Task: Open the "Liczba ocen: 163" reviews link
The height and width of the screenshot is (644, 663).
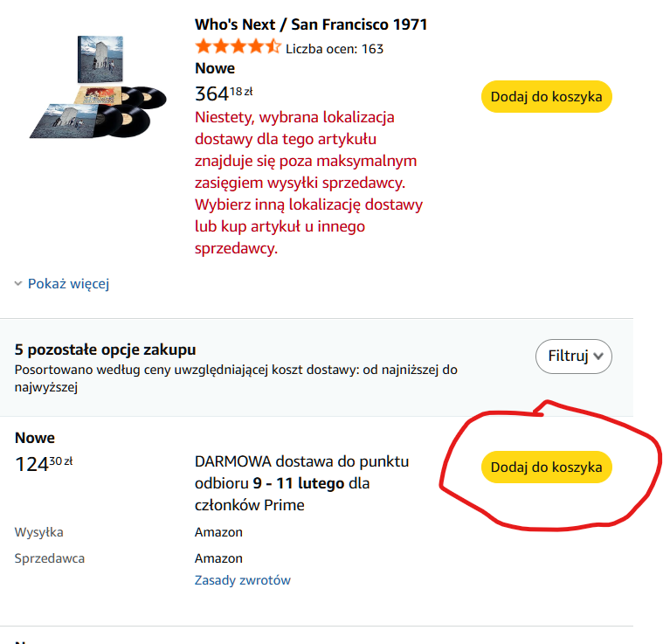Action: [x=335, y=48]
